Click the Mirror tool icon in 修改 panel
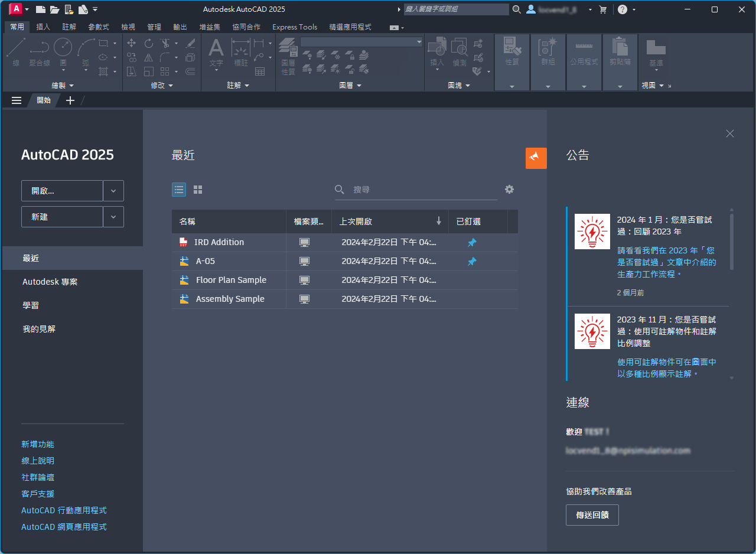Viewport: 756px width, 554px height. coord(149,57)
